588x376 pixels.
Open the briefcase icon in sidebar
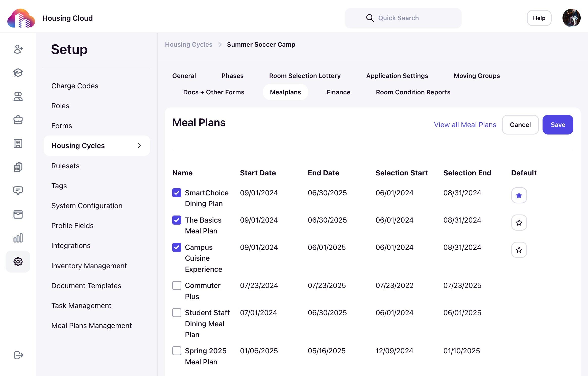click(x=18, y=120)
